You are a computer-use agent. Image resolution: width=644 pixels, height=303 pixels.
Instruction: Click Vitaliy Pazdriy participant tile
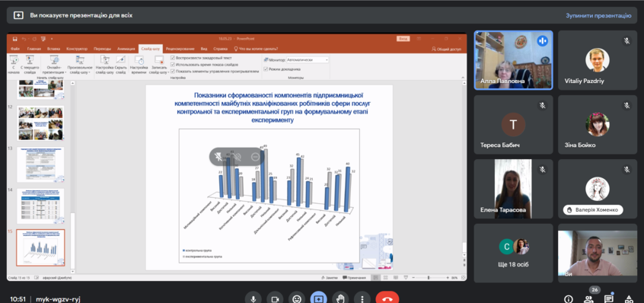pos(597,60)
